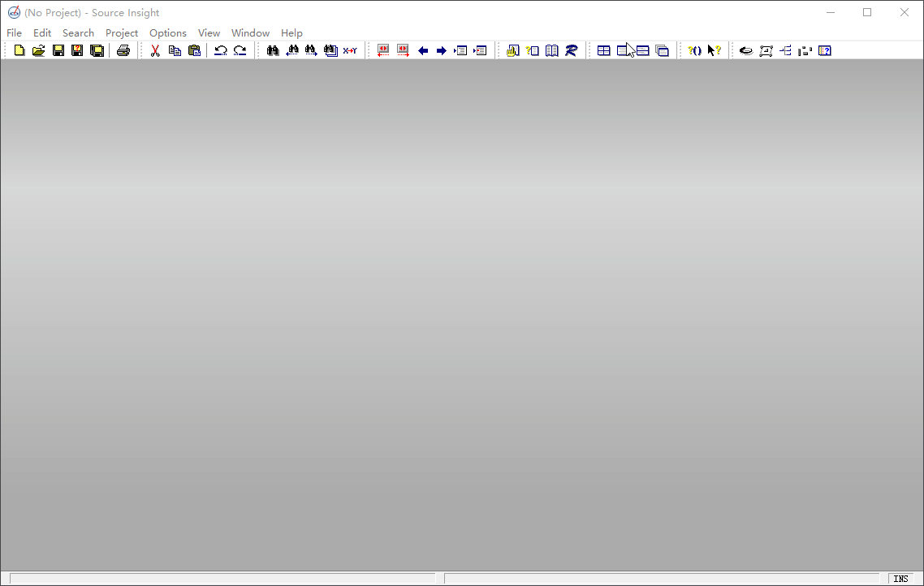924x586 pixels.
Task: Click the Save As floppy icon with question mark
Action: pyautogui.click(x=77, y=50)
